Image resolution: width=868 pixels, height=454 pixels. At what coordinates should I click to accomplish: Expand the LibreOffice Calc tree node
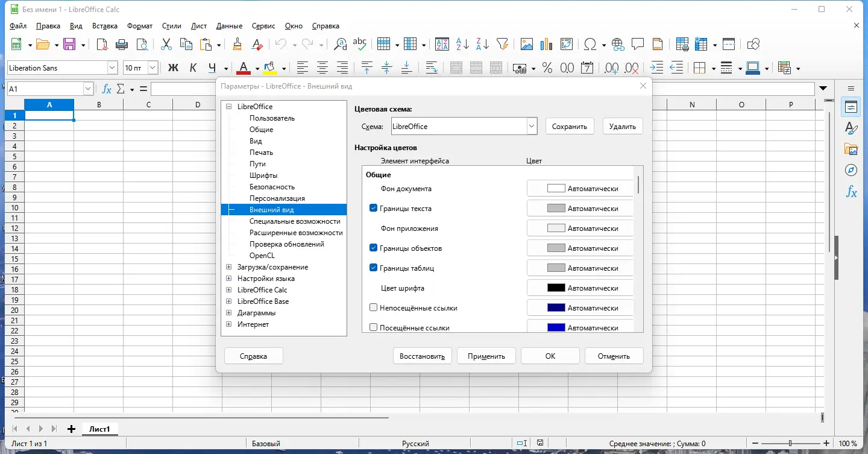229,290
